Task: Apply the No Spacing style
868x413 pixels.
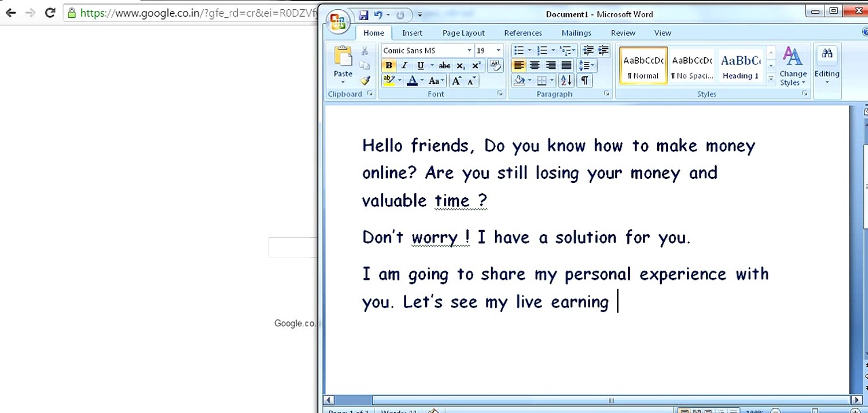Action: 692,65
